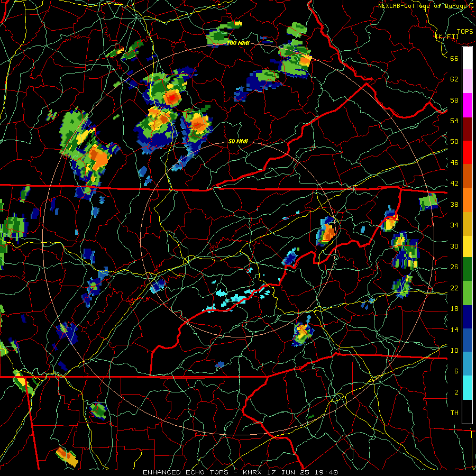Click the "18" legend value

(x=454, y=309)
